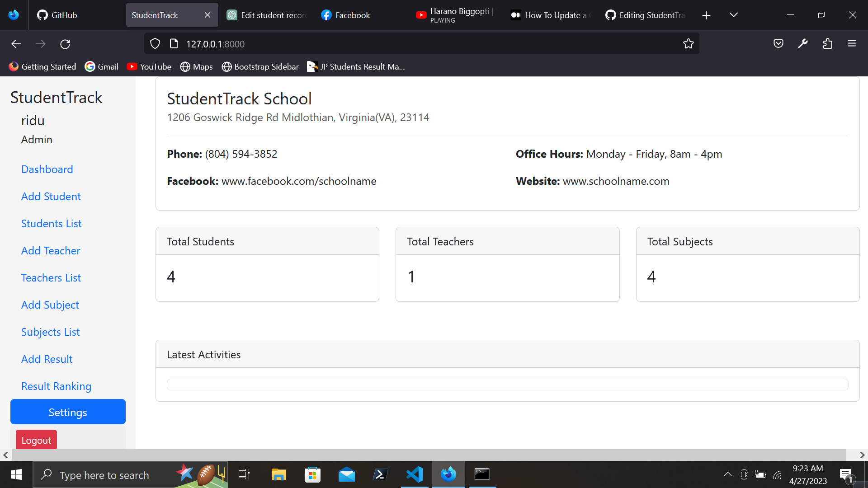Click the blue Settings button in the sidebar
The width and height of the screenshot is (868, 488).
[x=68, y=412]
